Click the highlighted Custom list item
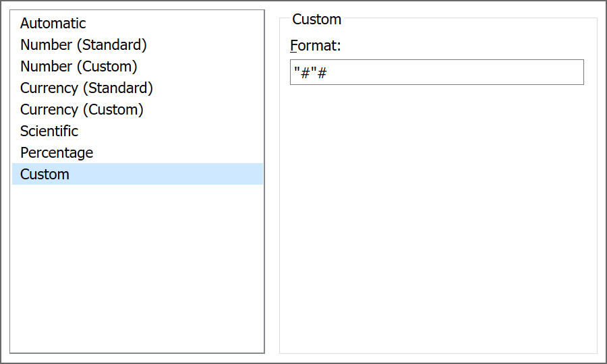Image resolution: width=607 pixels, height=364 pixels. 45,175
